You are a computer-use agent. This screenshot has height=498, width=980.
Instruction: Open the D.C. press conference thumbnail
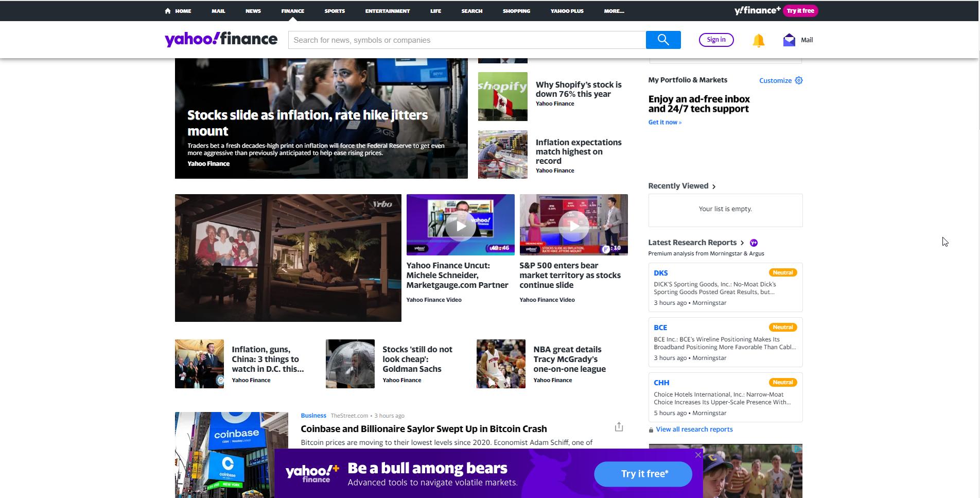tap(199, 364)
